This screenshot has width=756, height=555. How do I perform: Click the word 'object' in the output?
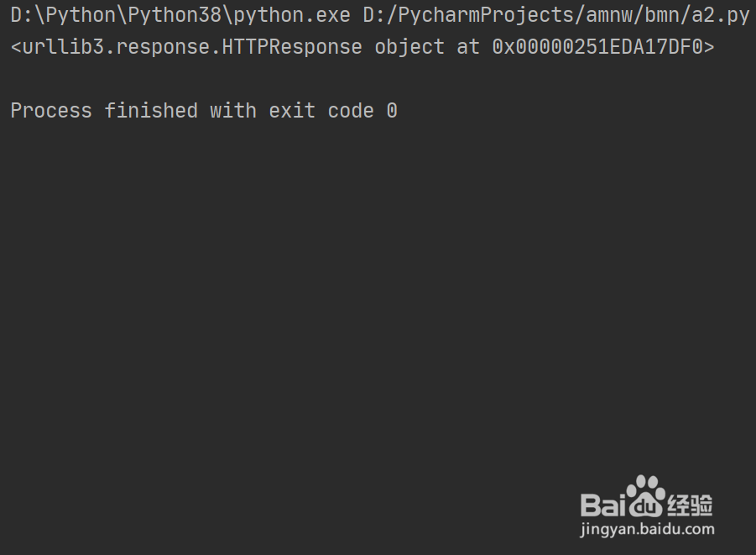coord(409,47)
